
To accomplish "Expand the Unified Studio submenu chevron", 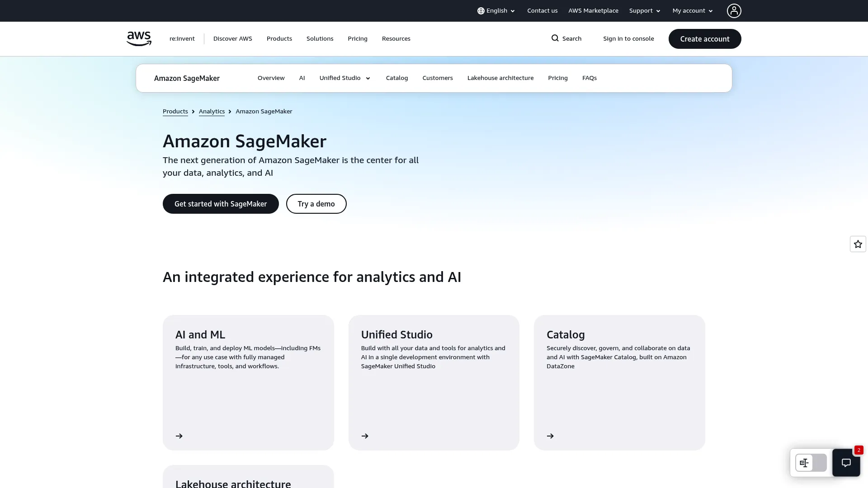I will pyautogui.click(x=368, y=78).
